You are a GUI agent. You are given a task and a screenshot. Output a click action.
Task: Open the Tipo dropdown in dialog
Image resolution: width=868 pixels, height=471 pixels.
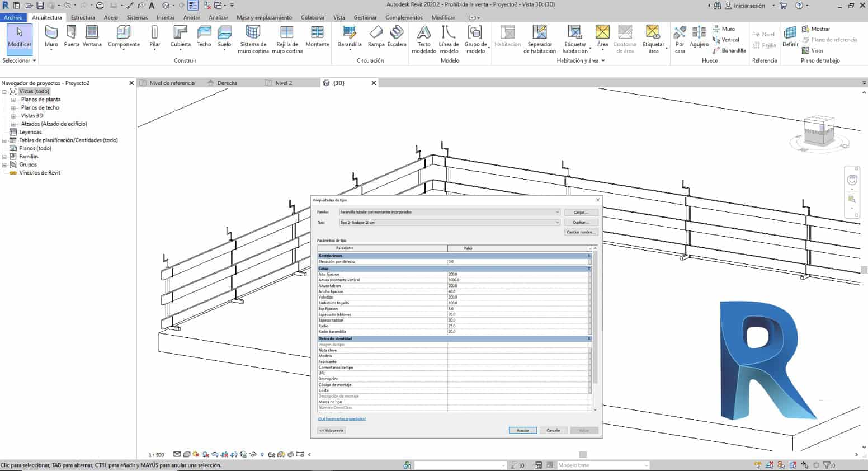click(450, 223)
